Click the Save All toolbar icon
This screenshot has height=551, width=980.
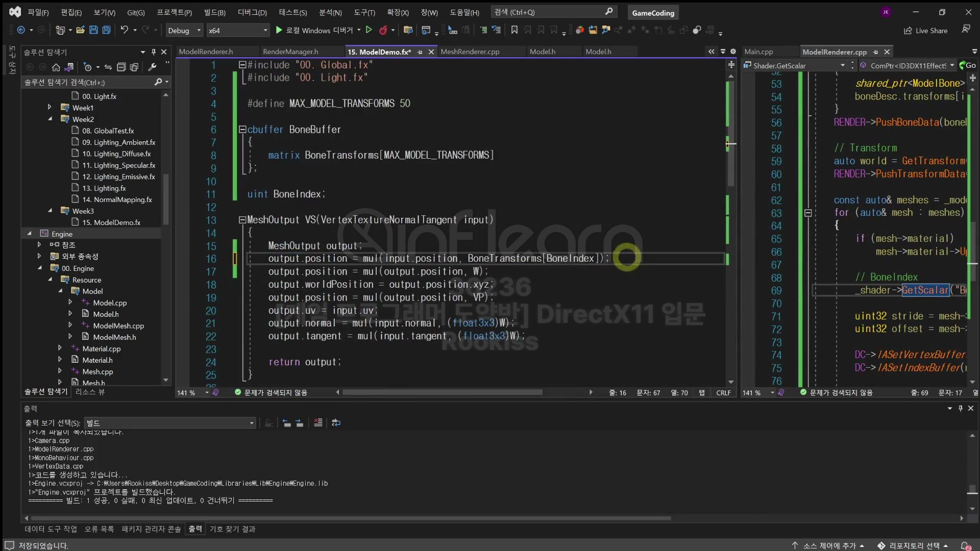[x=106, y=30]
